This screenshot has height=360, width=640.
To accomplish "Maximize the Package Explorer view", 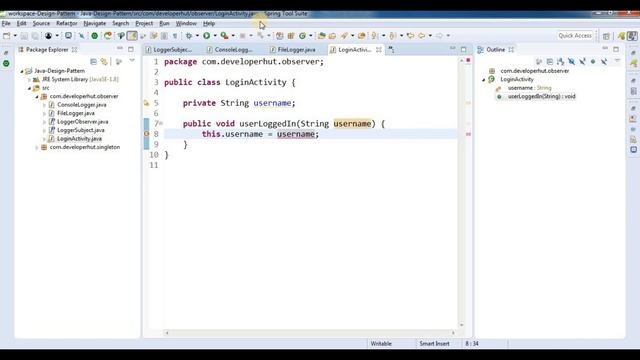I will (x=131, y=50).
